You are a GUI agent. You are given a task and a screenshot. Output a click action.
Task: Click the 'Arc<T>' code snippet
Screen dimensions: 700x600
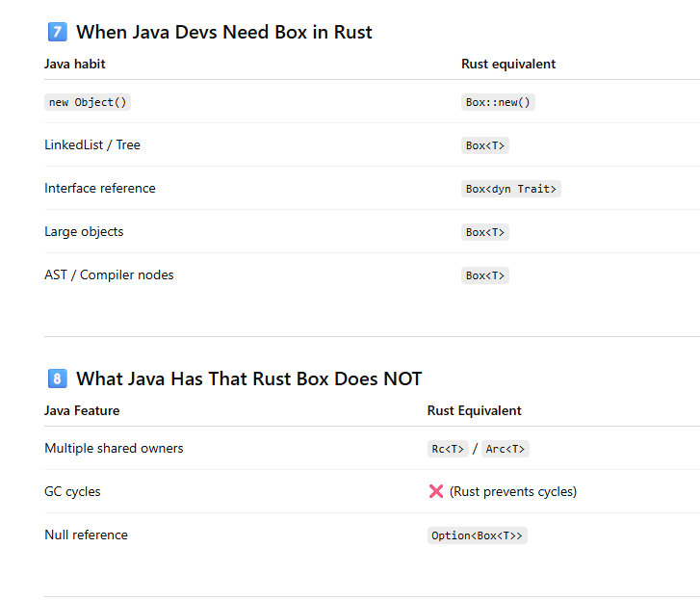coord(506,449)
